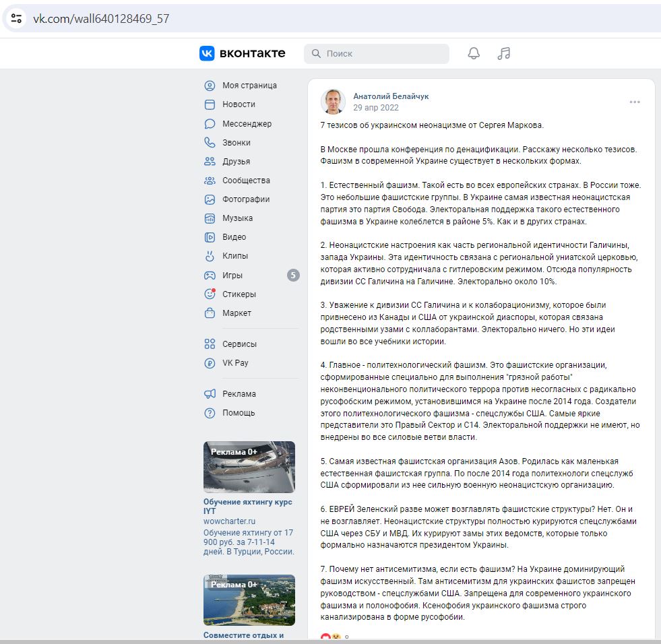Open Мессенджер from sidebar
The width and height of the screenshot is (661, 644).
(247, 124)
